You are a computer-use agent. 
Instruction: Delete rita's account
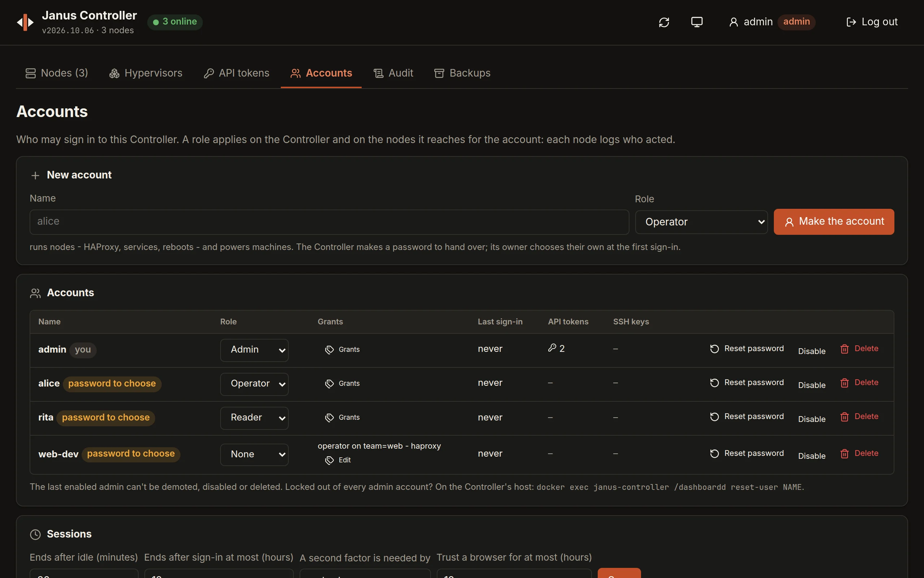click(x=859, y=417)
